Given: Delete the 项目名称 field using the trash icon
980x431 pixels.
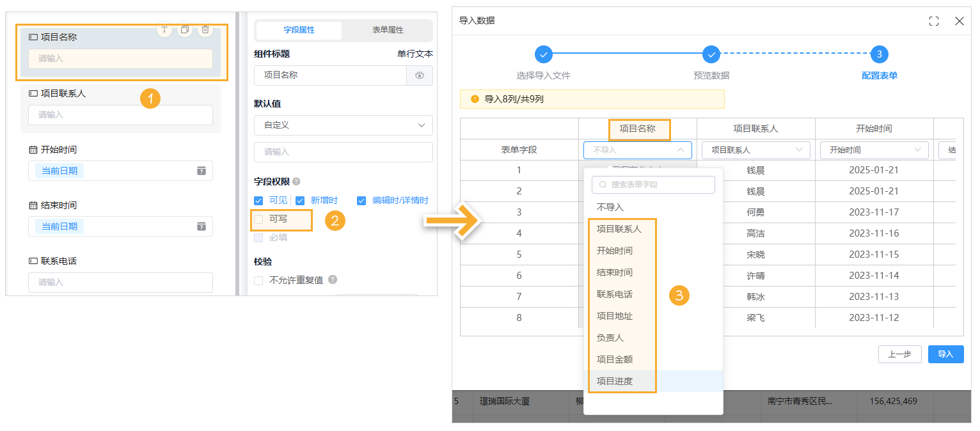Looking at the screenshot, I should tap(205, 29).
